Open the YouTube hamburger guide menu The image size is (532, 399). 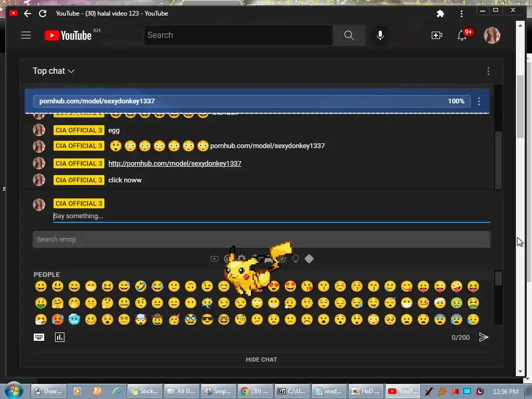click(x=26, y=35)
